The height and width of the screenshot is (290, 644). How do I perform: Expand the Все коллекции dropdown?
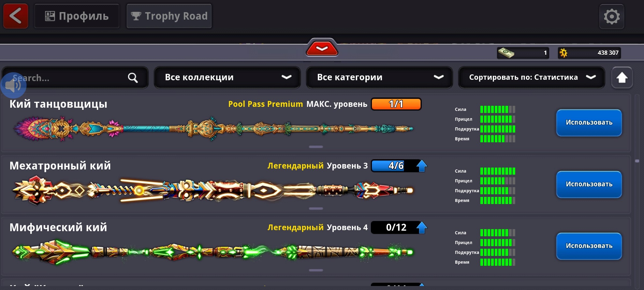(227, 77)
